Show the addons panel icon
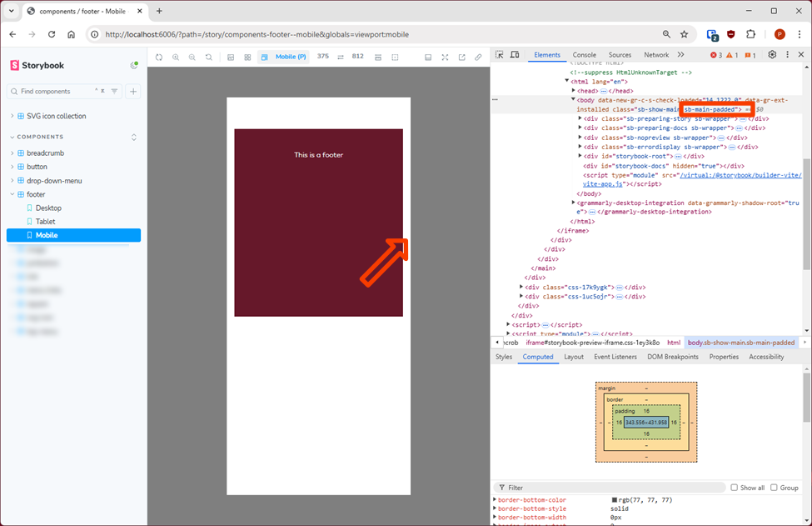 click(x=428, y=57)
